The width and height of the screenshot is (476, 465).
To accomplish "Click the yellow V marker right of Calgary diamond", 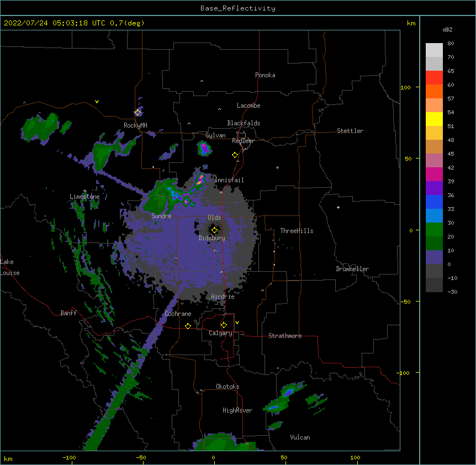I will pos(237,323).
